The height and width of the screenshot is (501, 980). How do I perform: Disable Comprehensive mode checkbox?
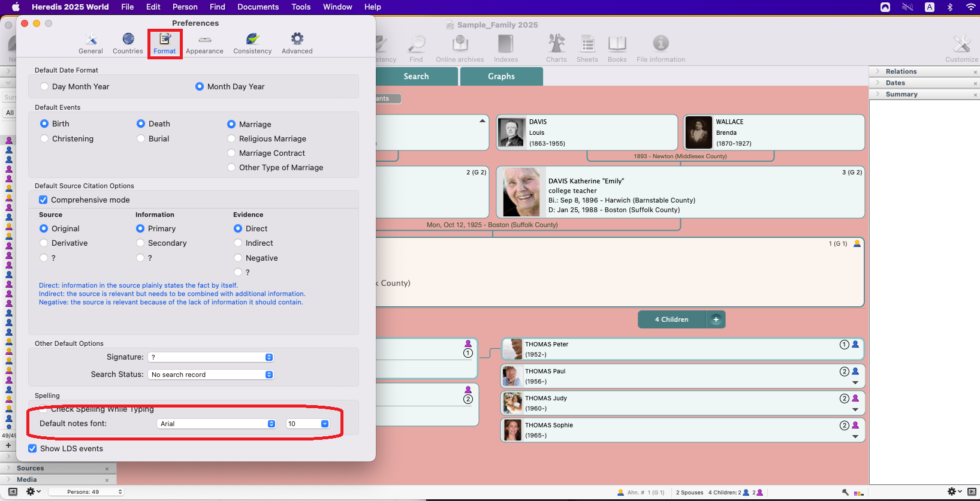point(43,200)
